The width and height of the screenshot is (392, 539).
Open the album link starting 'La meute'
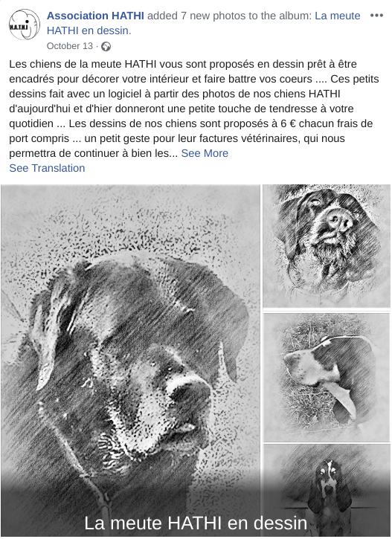(x=337, y=16)
